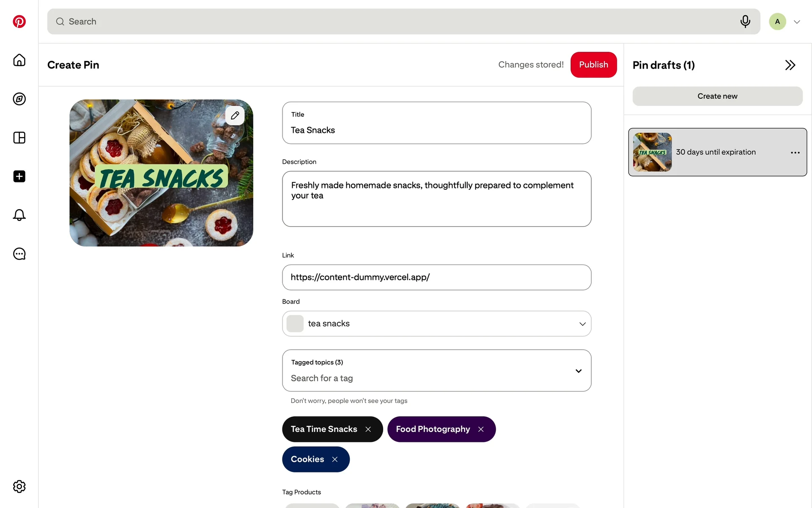Click the create plus icon in sidebar

[x=19, y=177]
